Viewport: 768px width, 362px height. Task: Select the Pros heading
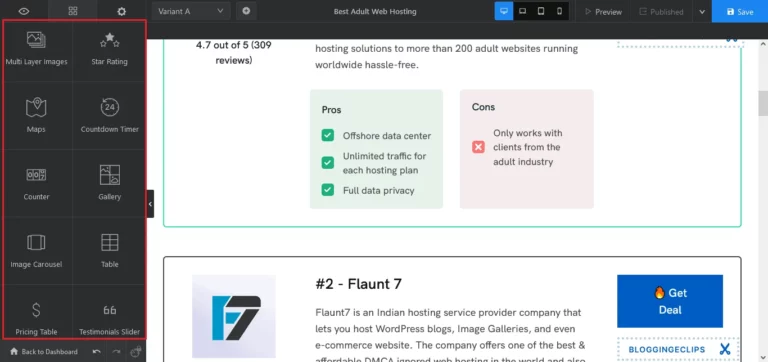(332, 110)
